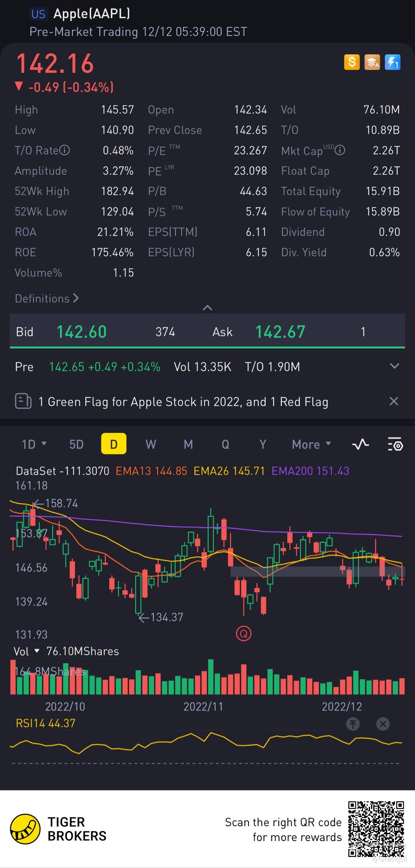Viewport: 415px width, 868px height.
Task: Tap the current price 142.16
Action: (55, 64)
